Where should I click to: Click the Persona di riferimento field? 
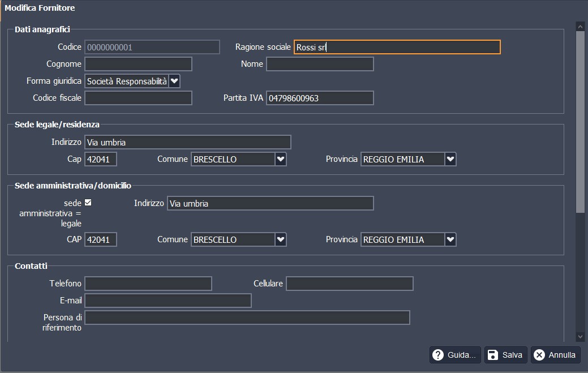click(247, 318)
